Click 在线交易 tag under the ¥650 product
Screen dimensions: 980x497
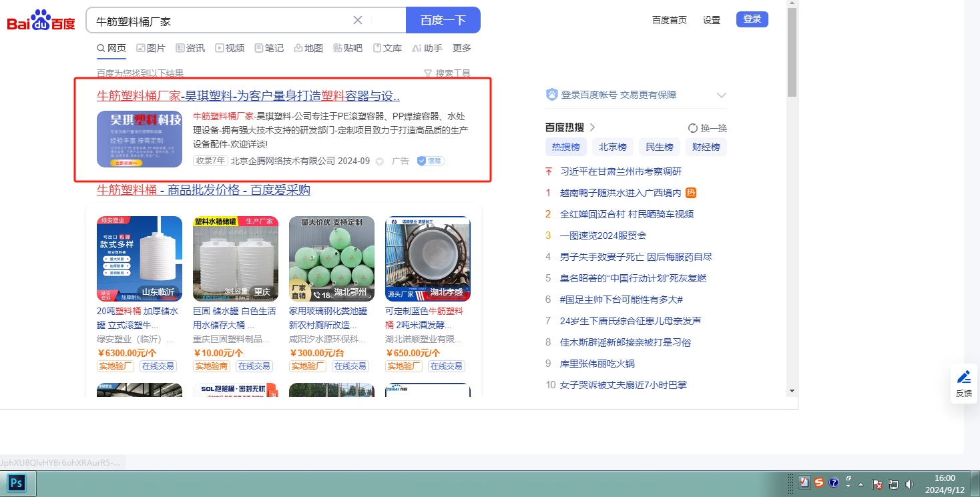(447, 366)
